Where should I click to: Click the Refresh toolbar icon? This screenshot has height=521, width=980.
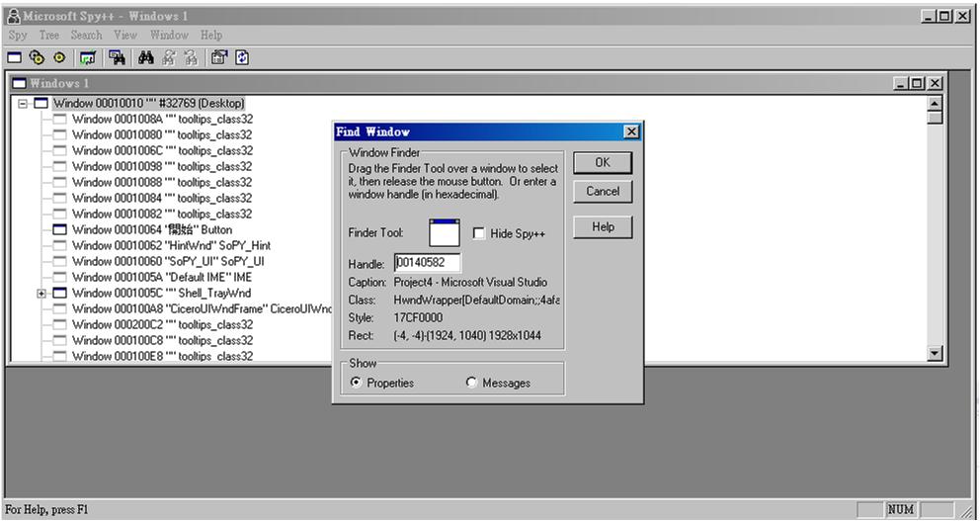coord(241,58)
